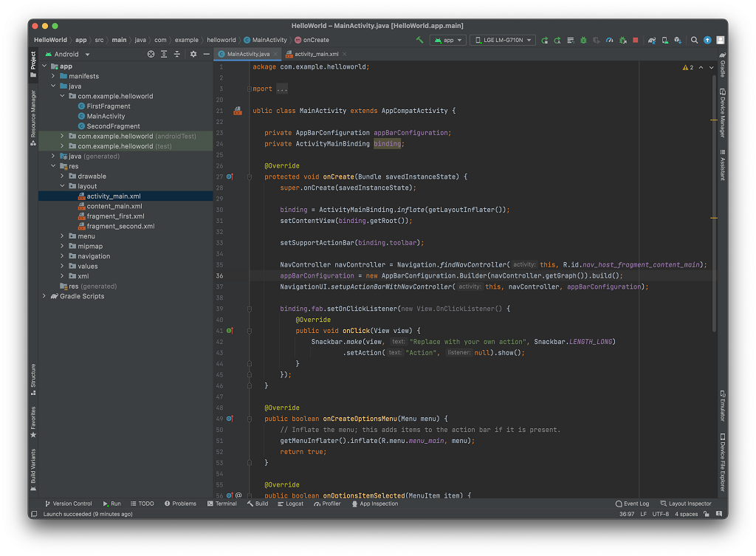Open the Profile app gauge icon
This screenshot has width=756, height=556.
609,40
